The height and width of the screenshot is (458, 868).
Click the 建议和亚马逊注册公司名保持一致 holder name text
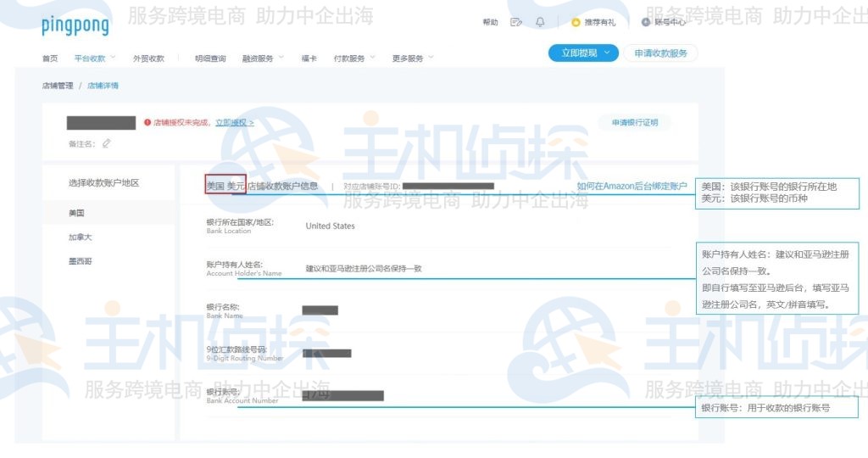[364, 269]
